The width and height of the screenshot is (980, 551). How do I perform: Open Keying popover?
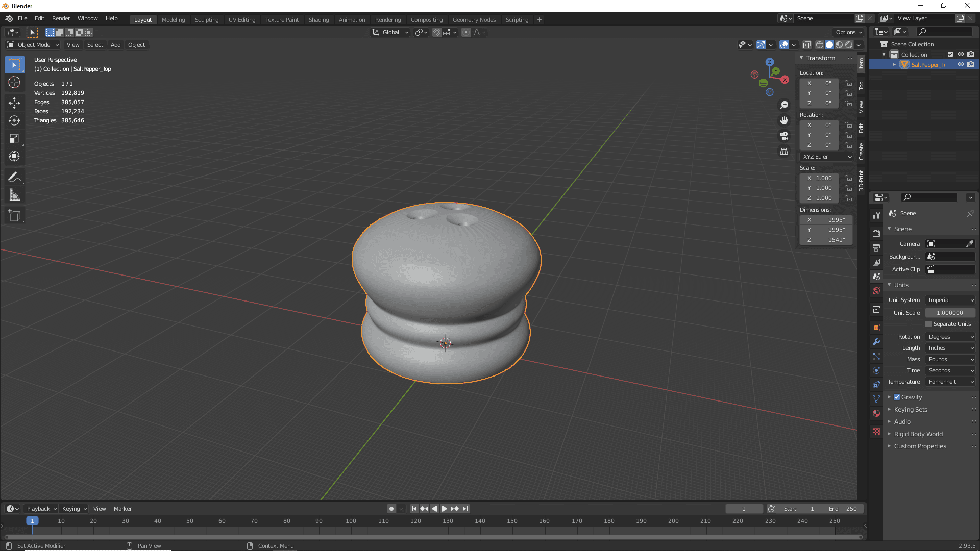74,509
